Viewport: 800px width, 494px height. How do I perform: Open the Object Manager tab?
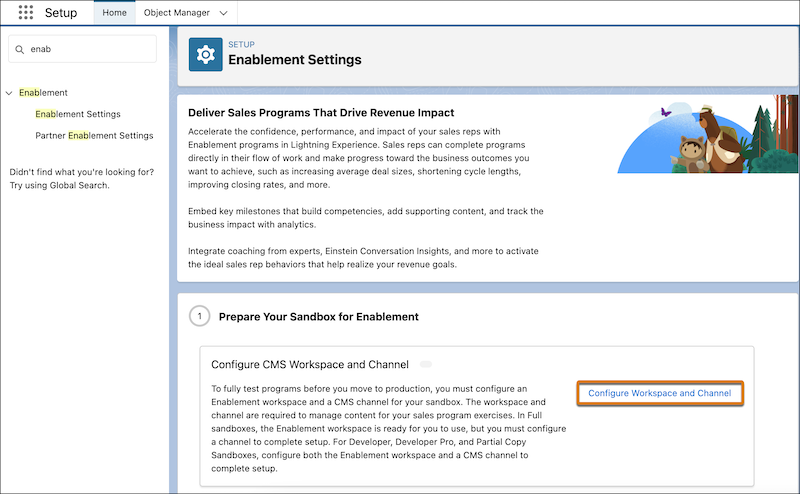[177, 13]
